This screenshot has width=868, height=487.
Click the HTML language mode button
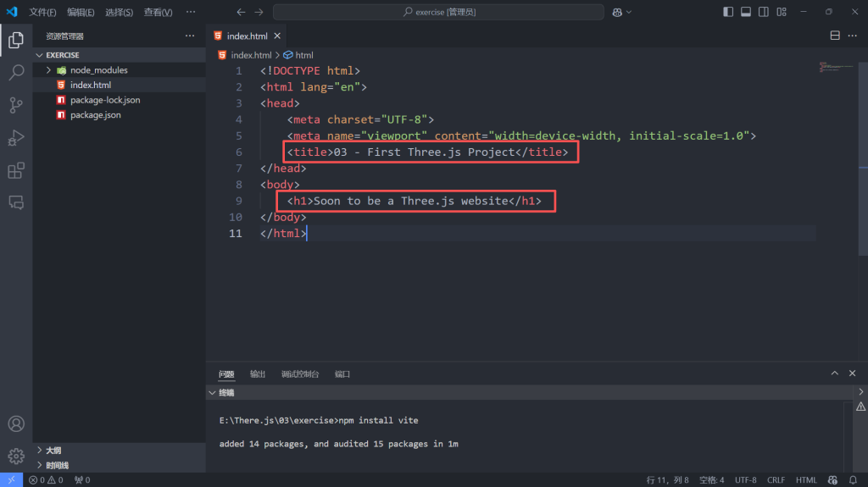[x=806, y=480]
